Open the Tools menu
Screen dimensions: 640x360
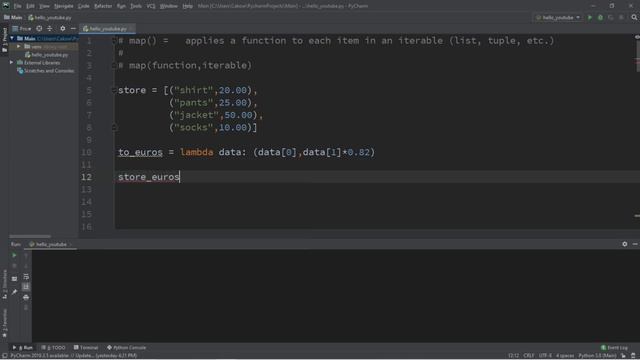pos(136,6)
